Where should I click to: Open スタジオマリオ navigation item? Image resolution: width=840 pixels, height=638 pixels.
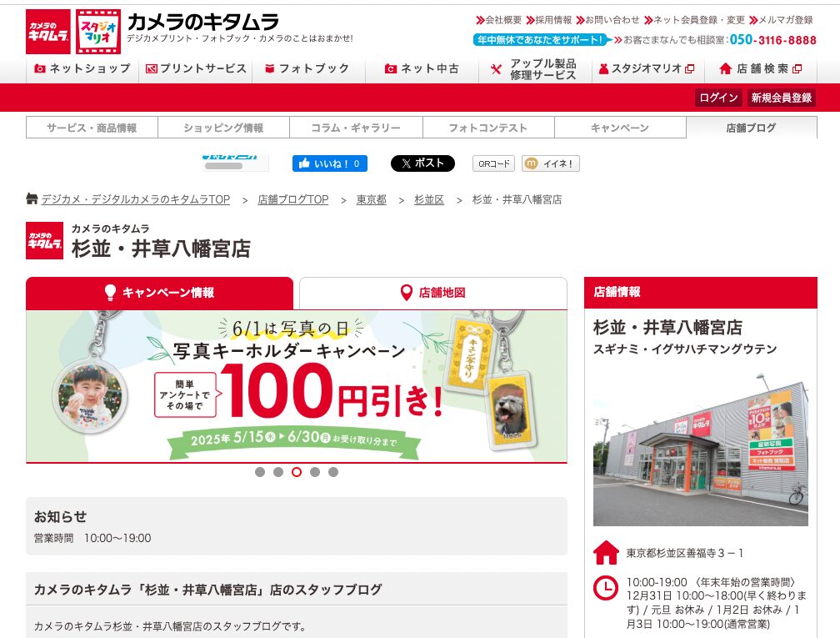click(x=647, y=68)
